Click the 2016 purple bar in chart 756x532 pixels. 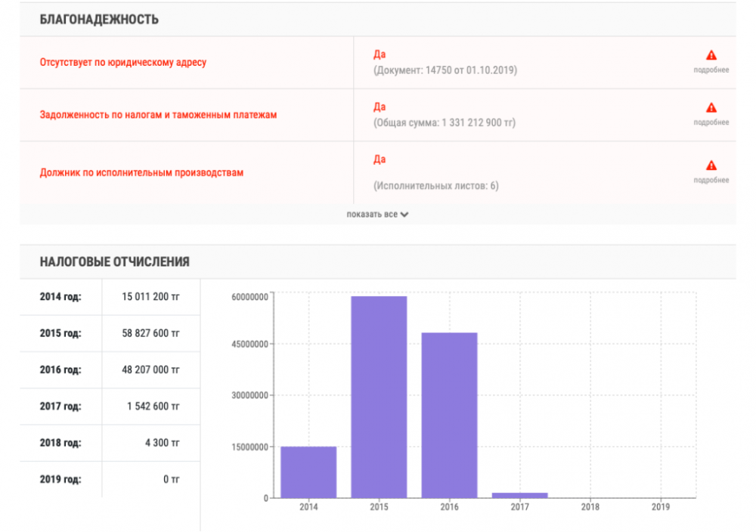click(x=449, y=416)
